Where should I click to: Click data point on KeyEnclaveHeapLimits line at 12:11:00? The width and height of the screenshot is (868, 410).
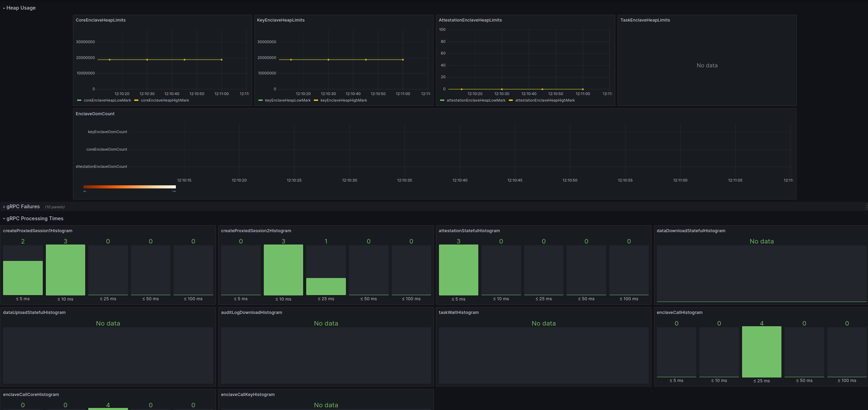tap(403, 60)
